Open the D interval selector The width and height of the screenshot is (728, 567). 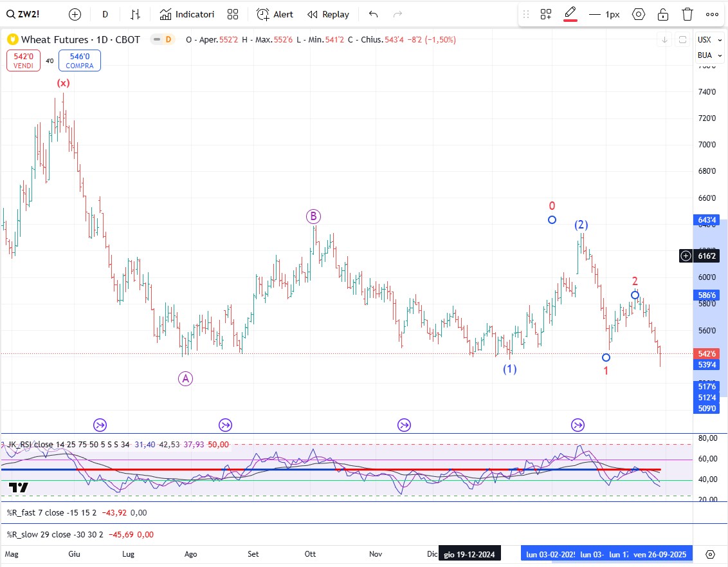coord(105,14)
